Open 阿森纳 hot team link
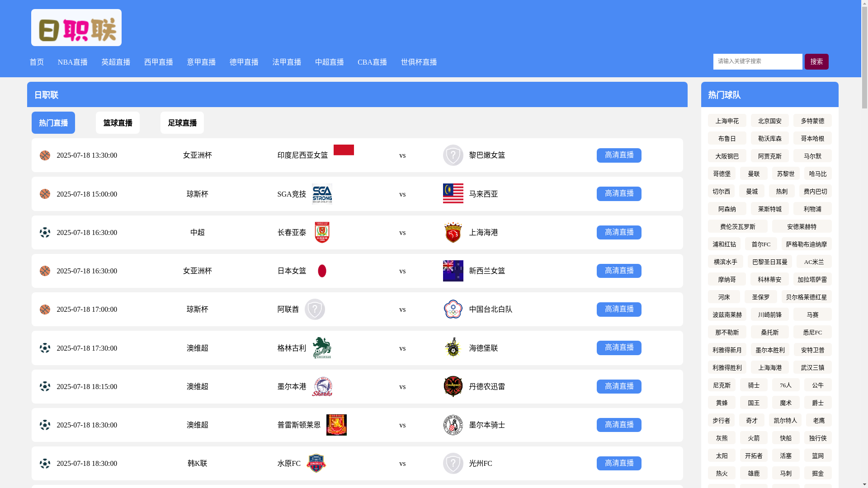The height and width of the screenshot is (488, 868). tap(727, 209)
